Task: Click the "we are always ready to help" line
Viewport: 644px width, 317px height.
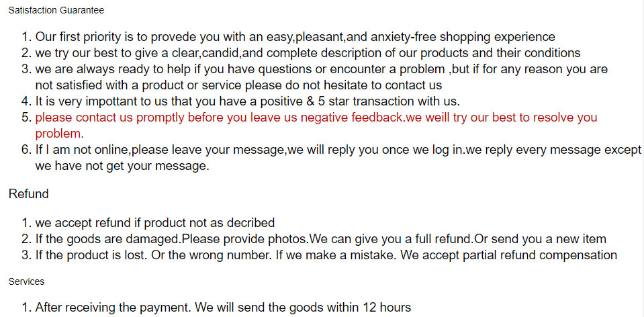Action: pyautogui.click(x=321, y=69)
